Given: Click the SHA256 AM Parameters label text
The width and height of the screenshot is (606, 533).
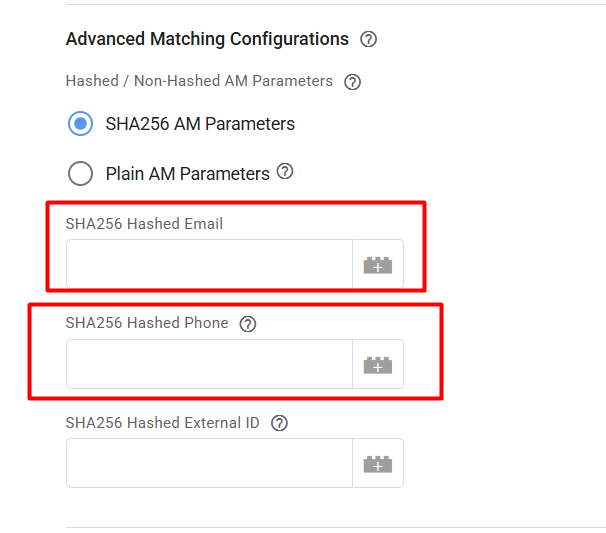Looking at the screenshot, I should (200, 124).
